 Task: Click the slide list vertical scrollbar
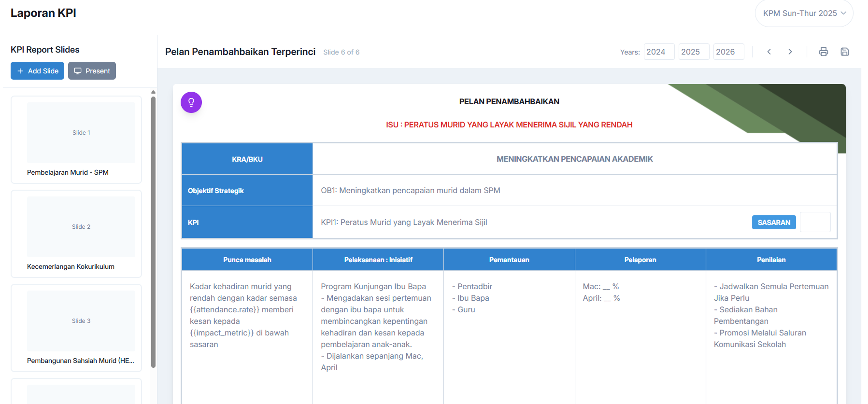(x=153, y=232)
